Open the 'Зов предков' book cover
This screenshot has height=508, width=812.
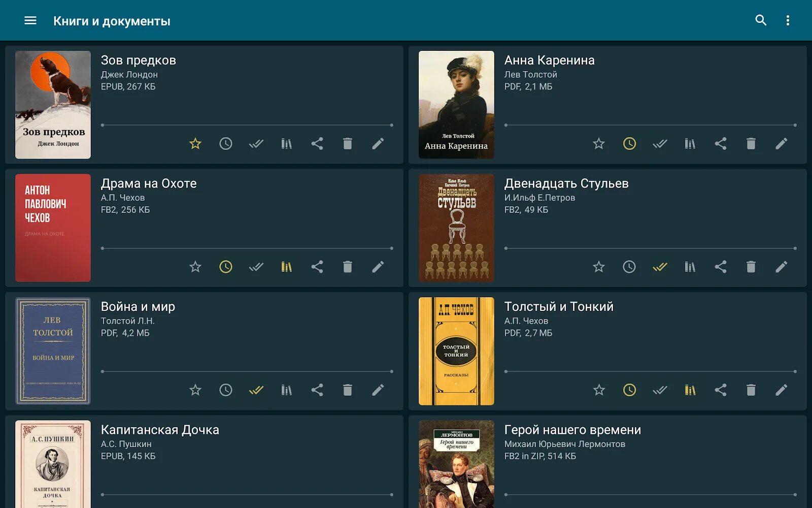click(53, 105)
